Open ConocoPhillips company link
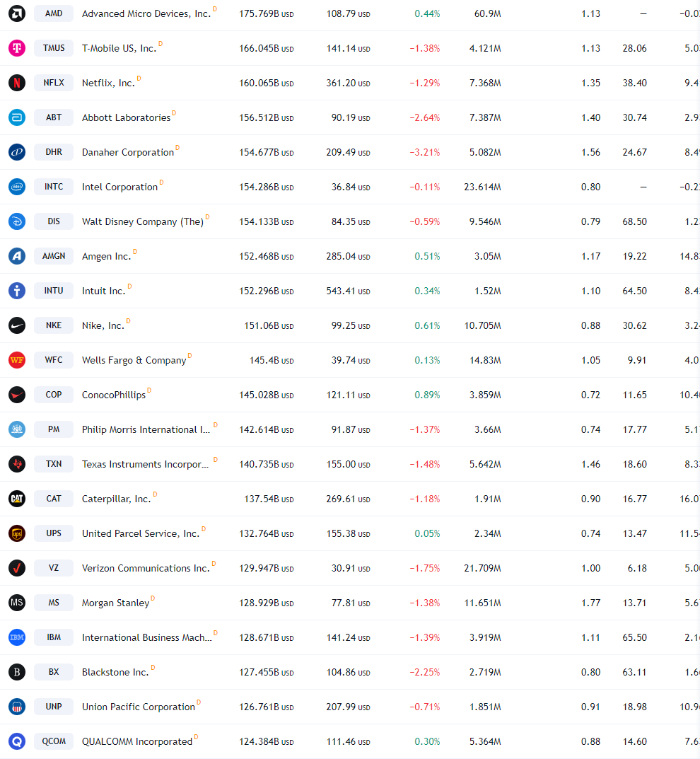Image resolution: width=700 pixels, height=759 pixels. tap(114, 395)
